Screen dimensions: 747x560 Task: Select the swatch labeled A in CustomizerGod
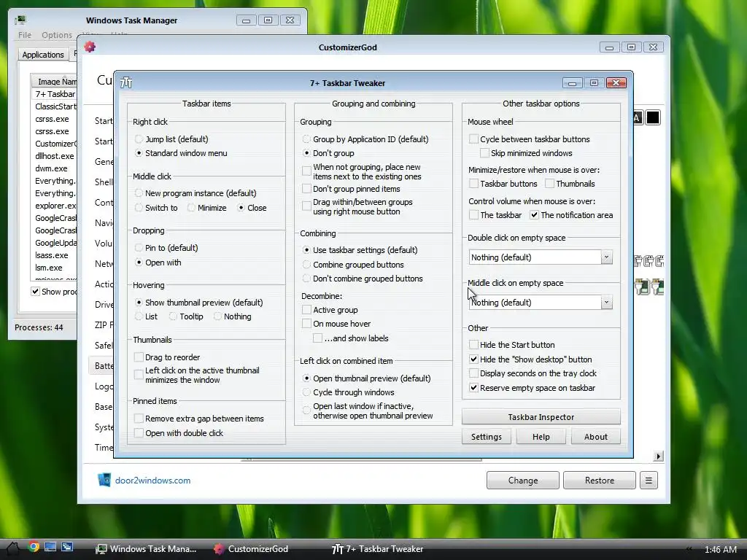tap(637, 117)
